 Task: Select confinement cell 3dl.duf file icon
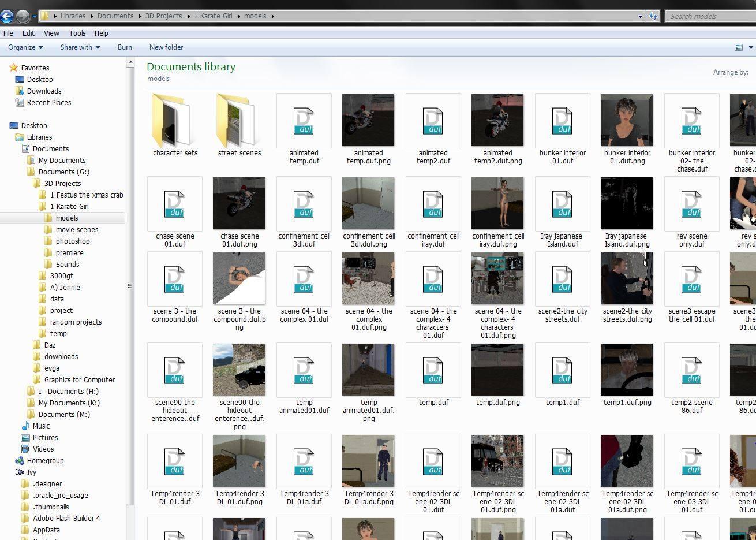click(x=304, y=204)
